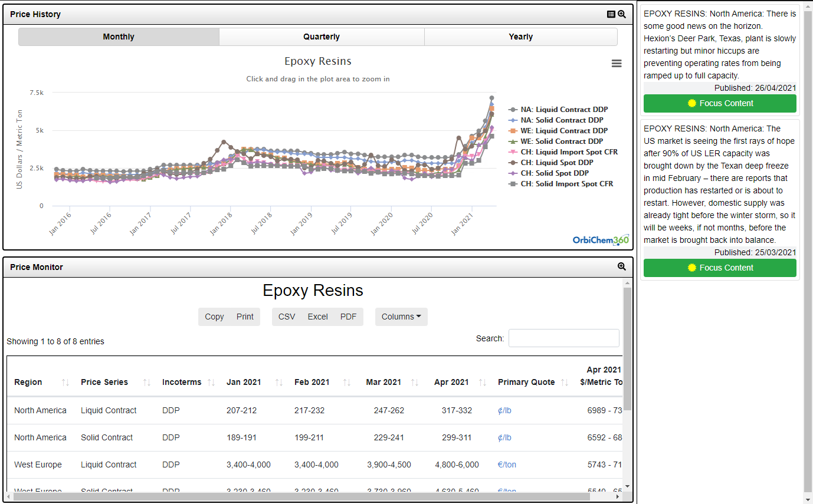Click the '317-332' Apr 2021 cell
813x504 pixels.
click(457, 410)
